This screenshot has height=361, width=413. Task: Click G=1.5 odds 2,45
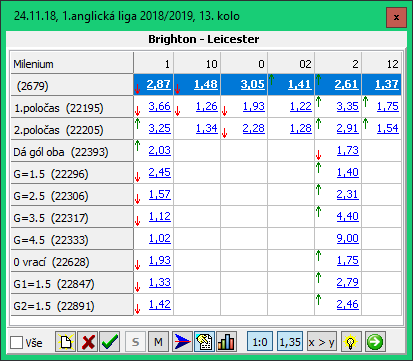click(x=160, y=172)
